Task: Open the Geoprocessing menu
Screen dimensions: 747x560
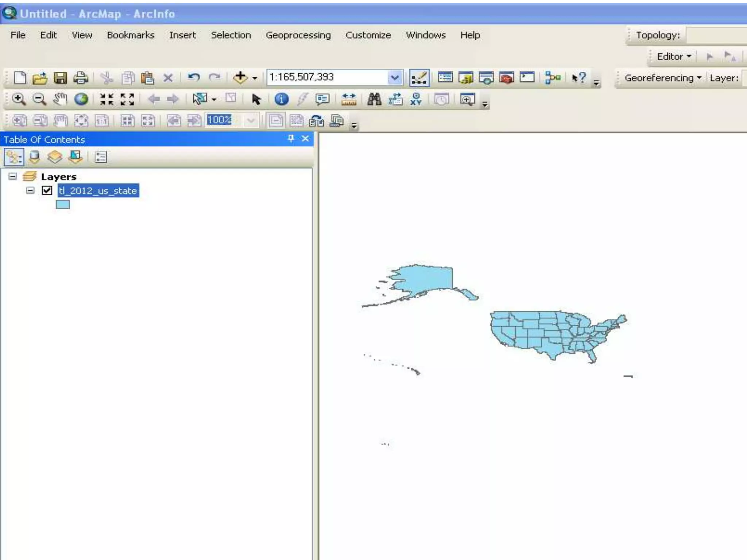Action: click(x=298, y=35)
